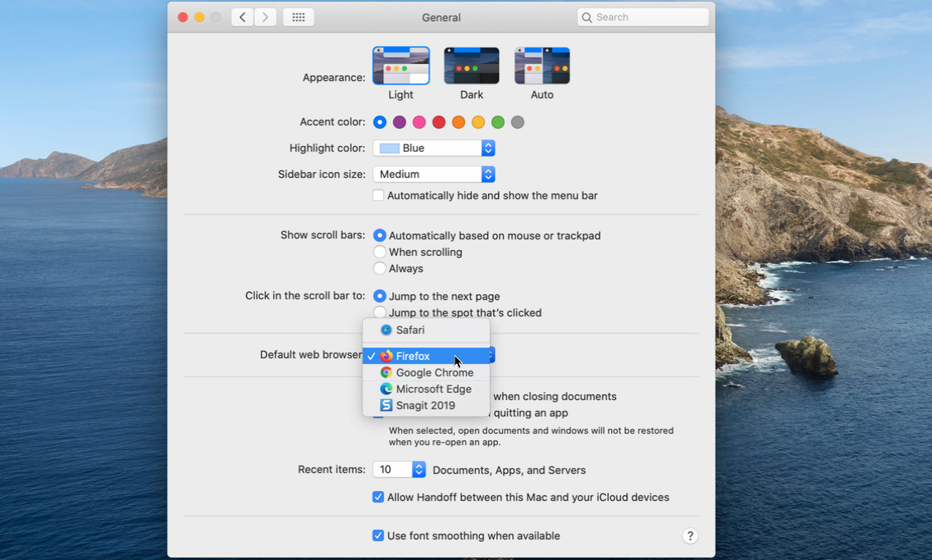Enable automatically hide and show menu bar
Screen dimensions: 932x560
[x=378, y=195]
